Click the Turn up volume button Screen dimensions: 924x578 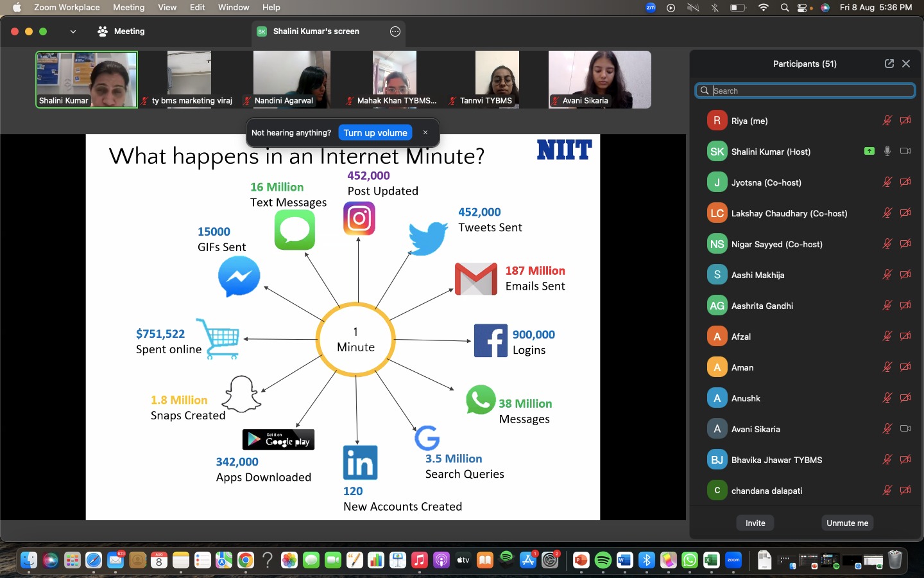pos(375,133)
